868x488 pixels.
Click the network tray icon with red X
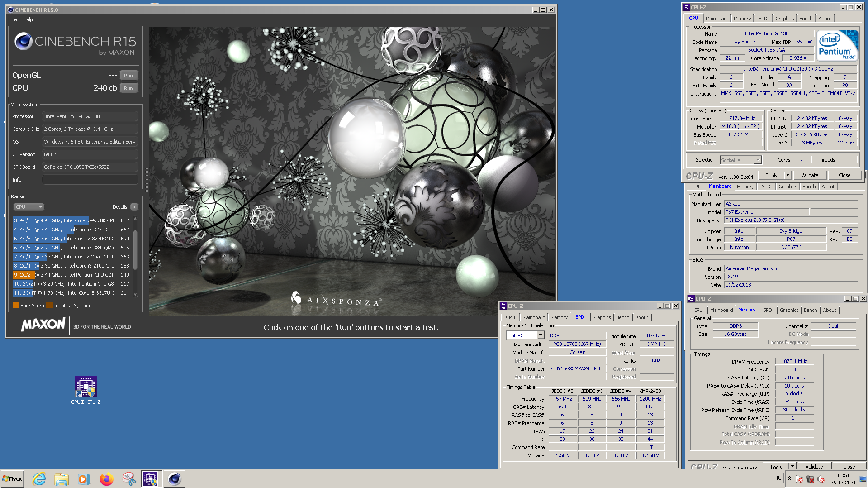tap(810, 479)
